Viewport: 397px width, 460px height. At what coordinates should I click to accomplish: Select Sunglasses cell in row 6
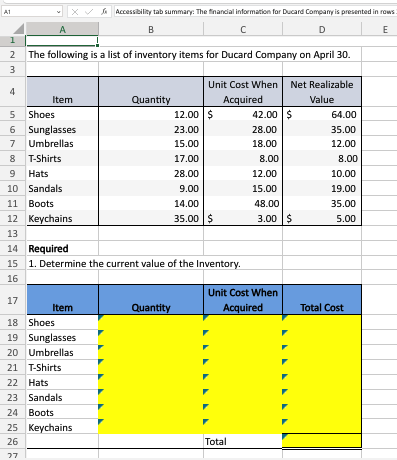tap(62, 129)
